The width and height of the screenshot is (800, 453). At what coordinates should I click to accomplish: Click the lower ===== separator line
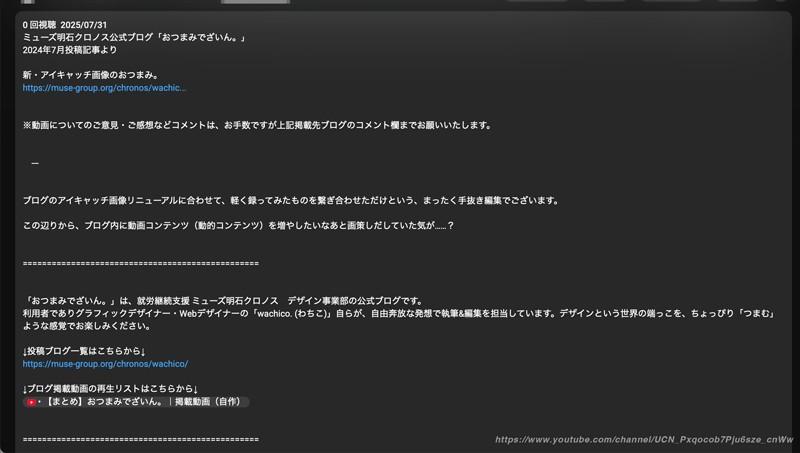click(x=140, y=439)
